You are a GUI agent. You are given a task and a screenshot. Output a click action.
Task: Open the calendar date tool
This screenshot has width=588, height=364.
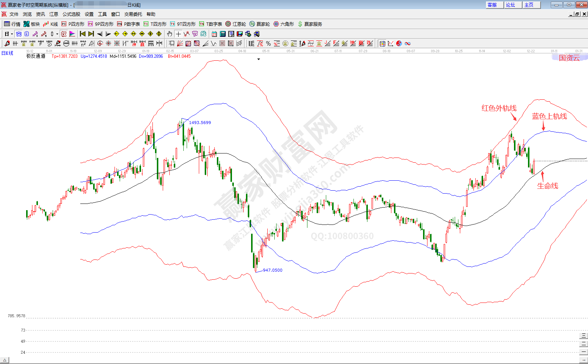click(x=214, y=34)
